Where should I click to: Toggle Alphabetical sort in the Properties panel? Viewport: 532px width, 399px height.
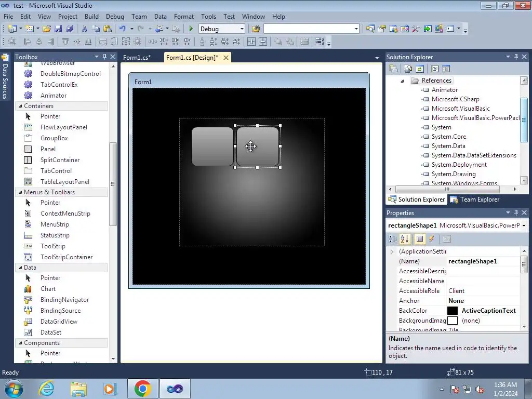tap(404, 239)
